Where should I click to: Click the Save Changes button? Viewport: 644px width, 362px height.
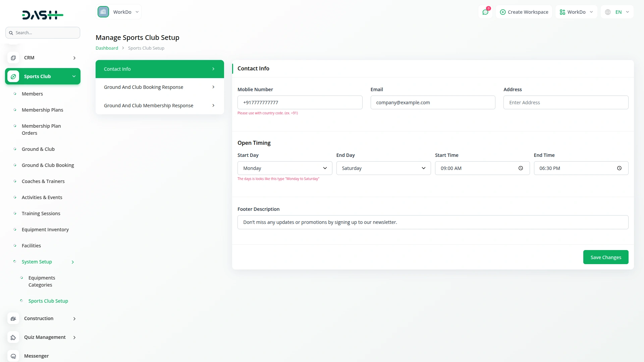pos(605,257)
